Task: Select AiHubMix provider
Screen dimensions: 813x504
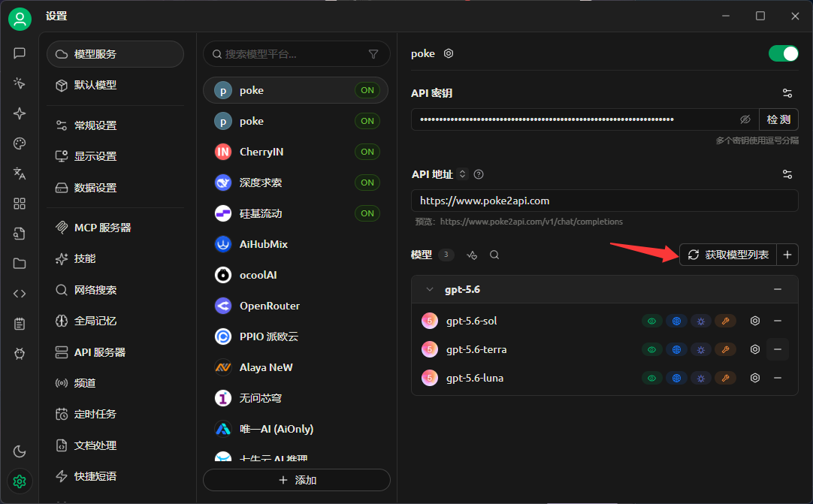Action: click(295, 244)
